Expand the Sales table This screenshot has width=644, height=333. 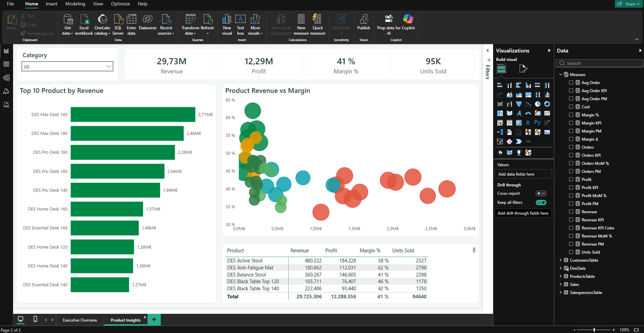560,284
